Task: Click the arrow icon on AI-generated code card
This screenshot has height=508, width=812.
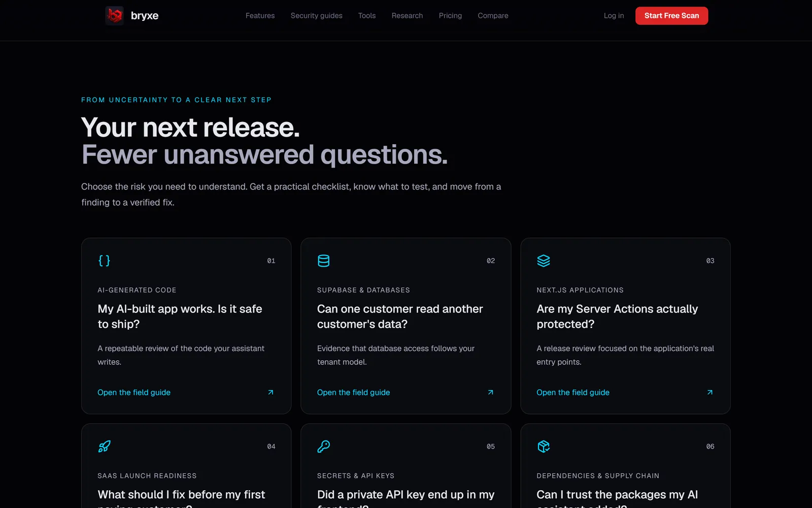Action: tap(270, 392)
